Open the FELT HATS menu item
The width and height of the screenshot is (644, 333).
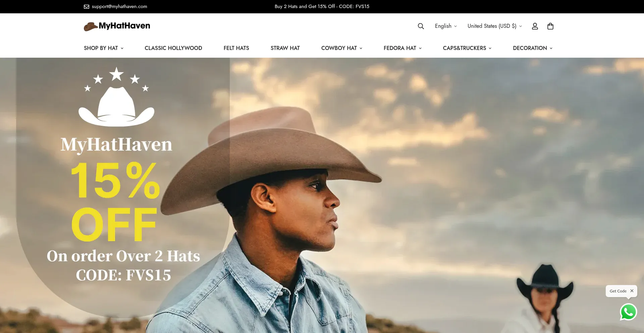click(236, 48)
